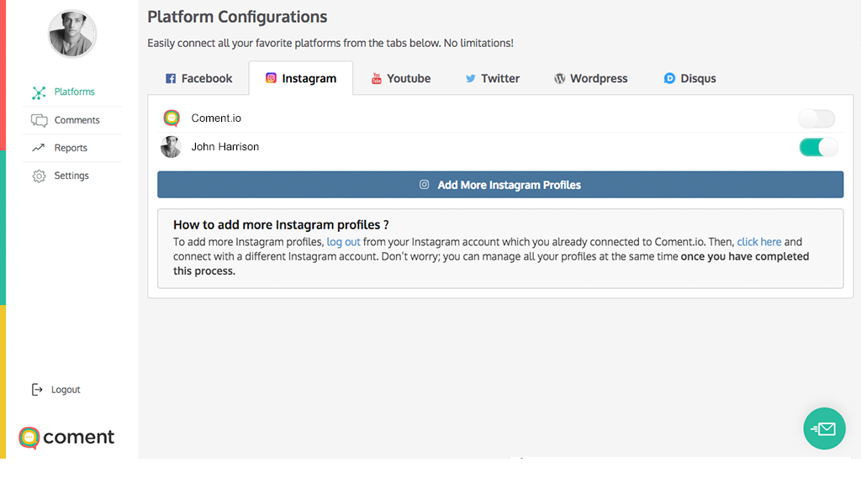Enable the Coment.io profile toggle
Viewport: 861px width, 504px height.
pyautogui.click(x=816, y=118)
